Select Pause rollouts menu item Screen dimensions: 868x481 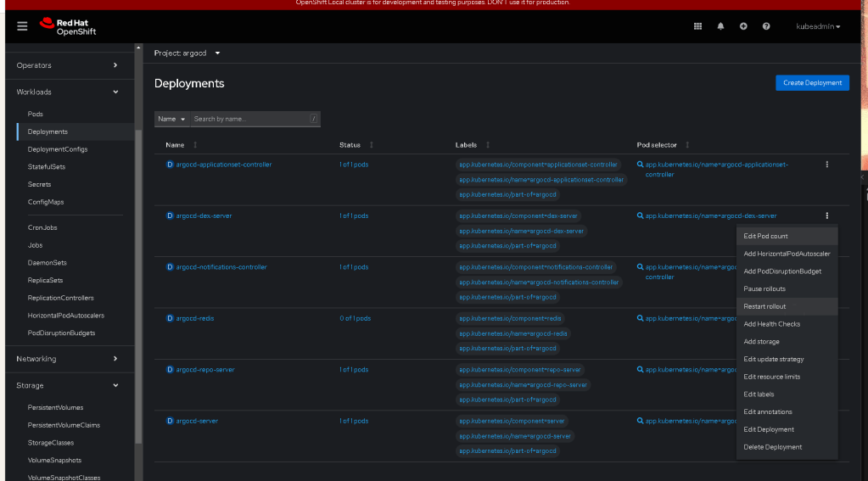tap(787, 289)
